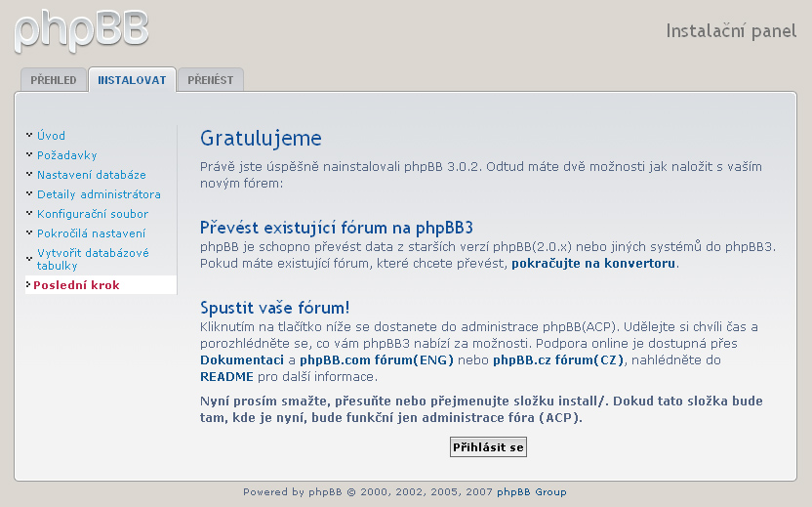This screenshot has width=812, height=507.
Task: Open the README link
Action: (226, 376)
